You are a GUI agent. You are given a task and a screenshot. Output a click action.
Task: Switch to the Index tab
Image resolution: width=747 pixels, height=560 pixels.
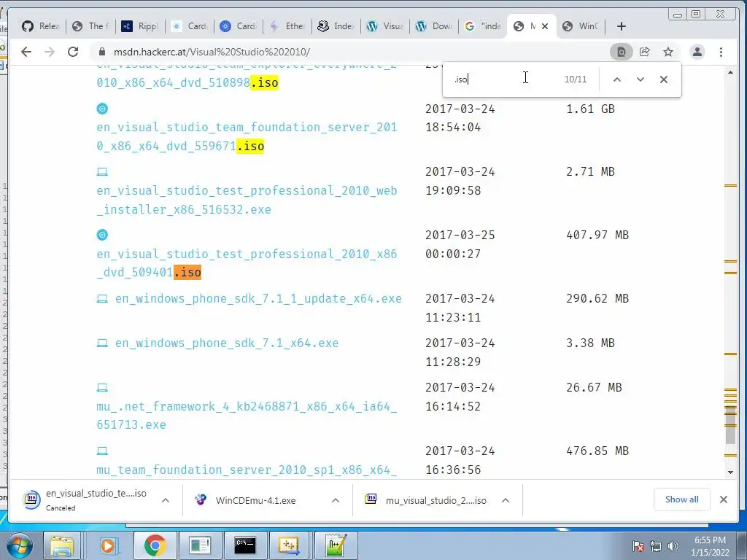[x=336, y=26]
